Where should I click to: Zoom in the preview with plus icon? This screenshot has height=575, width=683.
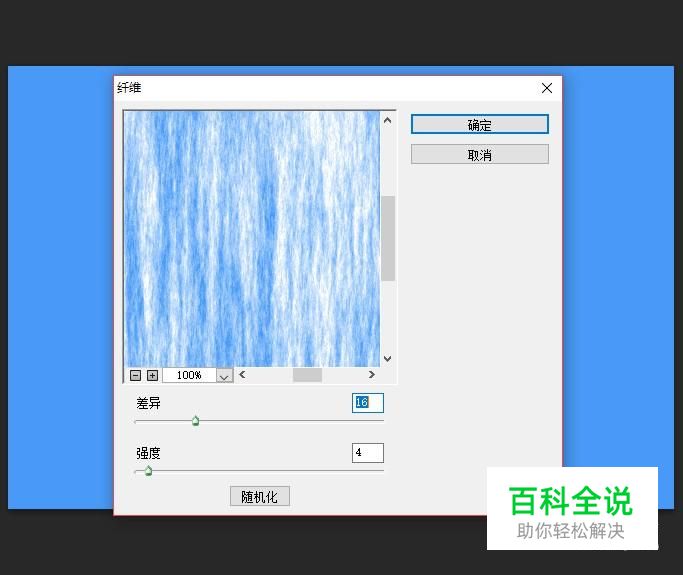click(x=152, y=375)
